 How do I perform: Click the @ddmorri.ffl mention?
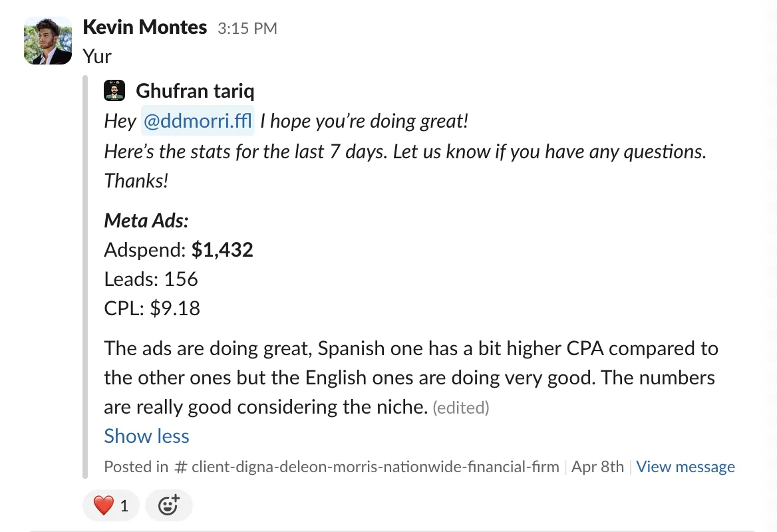198,120
